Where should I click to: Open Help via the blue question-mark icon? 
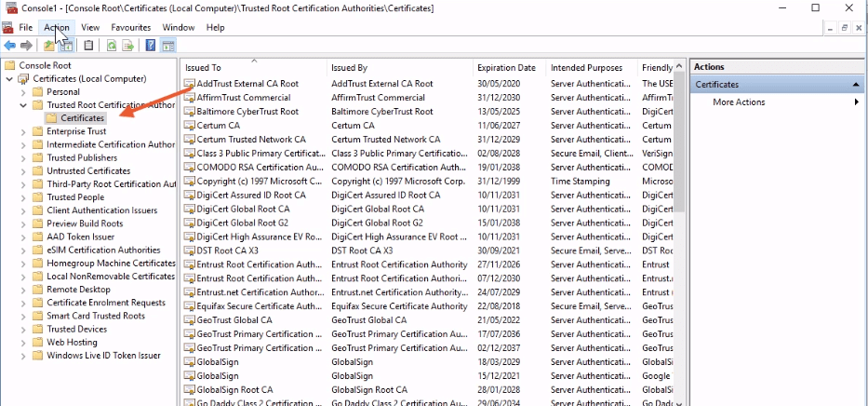point(150,46)
